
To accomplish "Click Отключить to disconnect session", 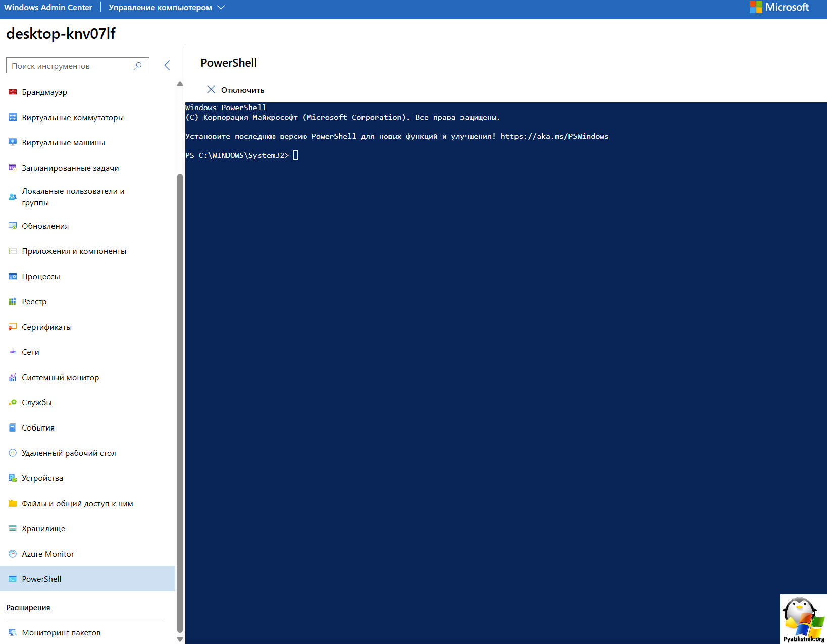I will pos(243,90).
